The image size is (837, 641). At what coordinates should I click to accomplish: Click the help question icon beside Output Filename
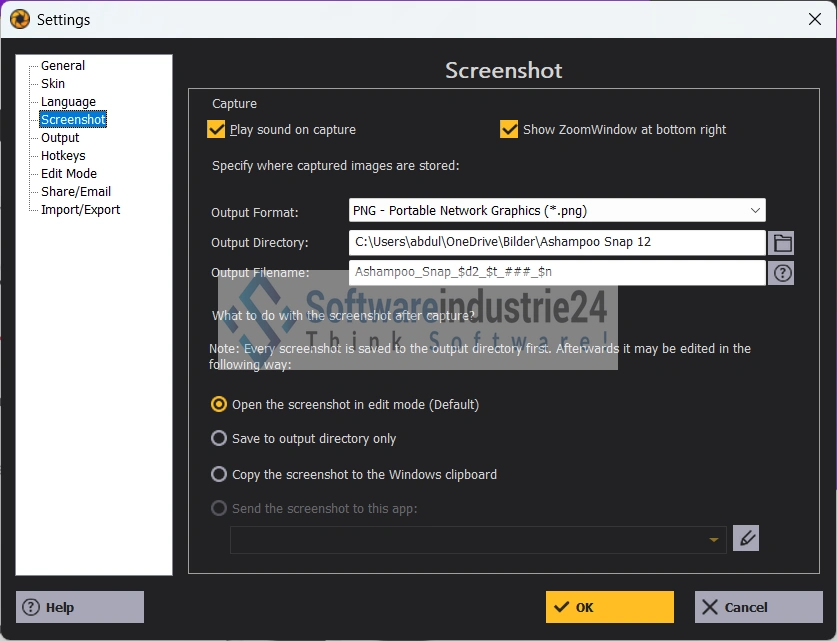tap(781, 273)
